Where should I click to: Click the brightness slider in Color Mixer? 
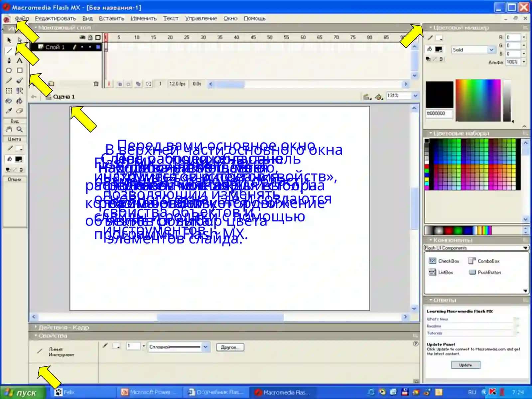click(507, 100)
